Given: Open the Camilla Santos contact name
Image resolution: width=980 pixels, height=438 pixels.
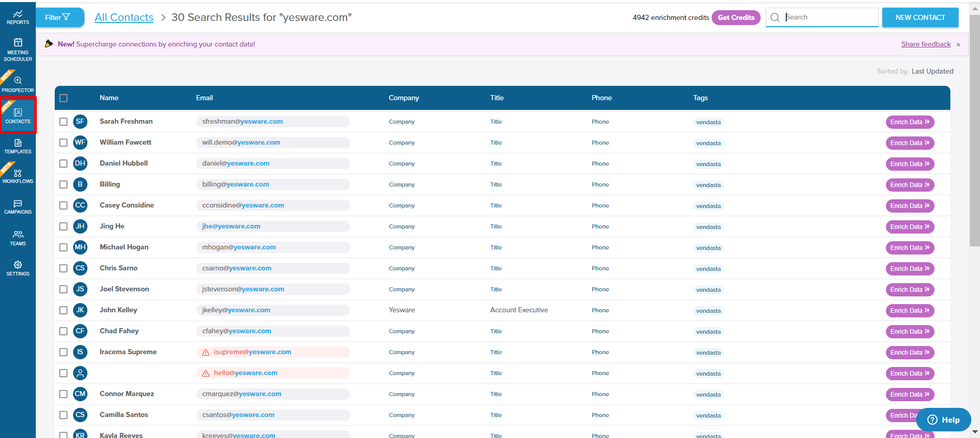Looking at the screenshot, I should (124, 415).
